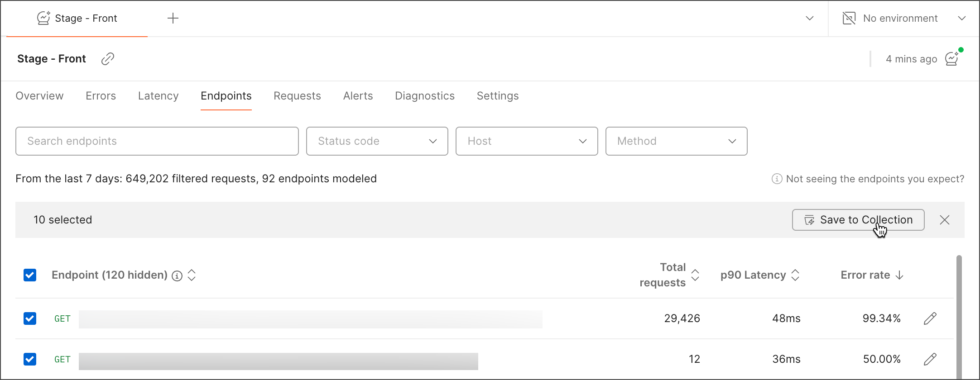The height and width of the screenshot is (380, 980).
Task: Open the Settings tab
Action: coord(498,96)
